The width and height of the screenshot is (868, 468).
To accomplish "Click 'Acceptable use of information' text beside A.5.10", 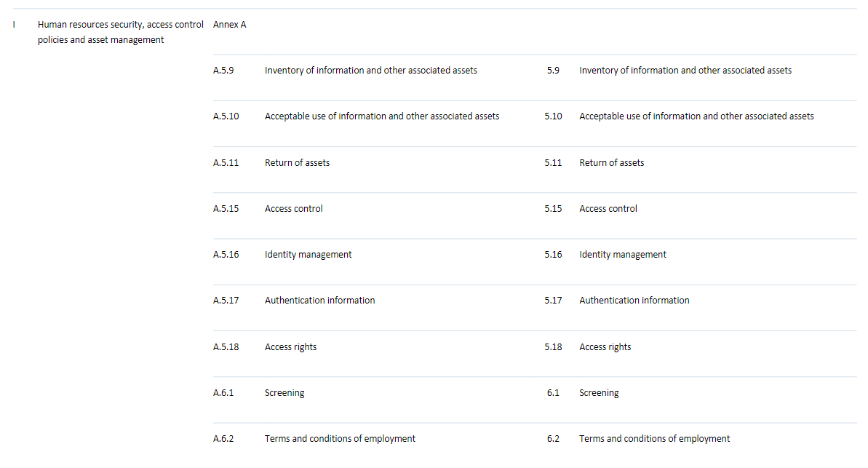I will (x=382, y=116).
